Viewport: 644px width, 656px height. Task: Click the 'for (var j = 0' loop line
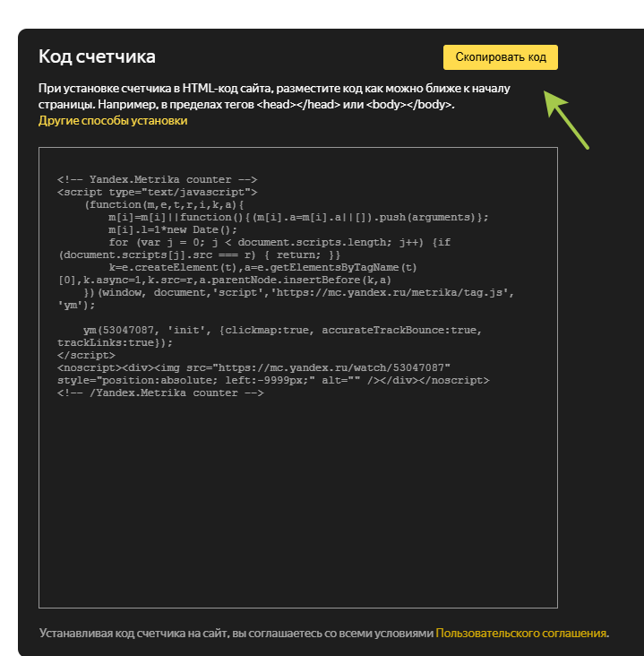269,242
